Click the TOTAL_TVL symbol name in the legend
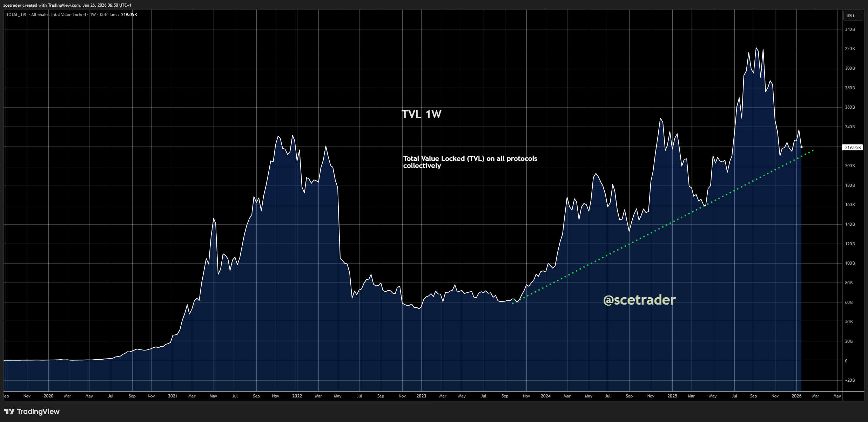Screen dimensions: 868x422 tap(16, 15)
